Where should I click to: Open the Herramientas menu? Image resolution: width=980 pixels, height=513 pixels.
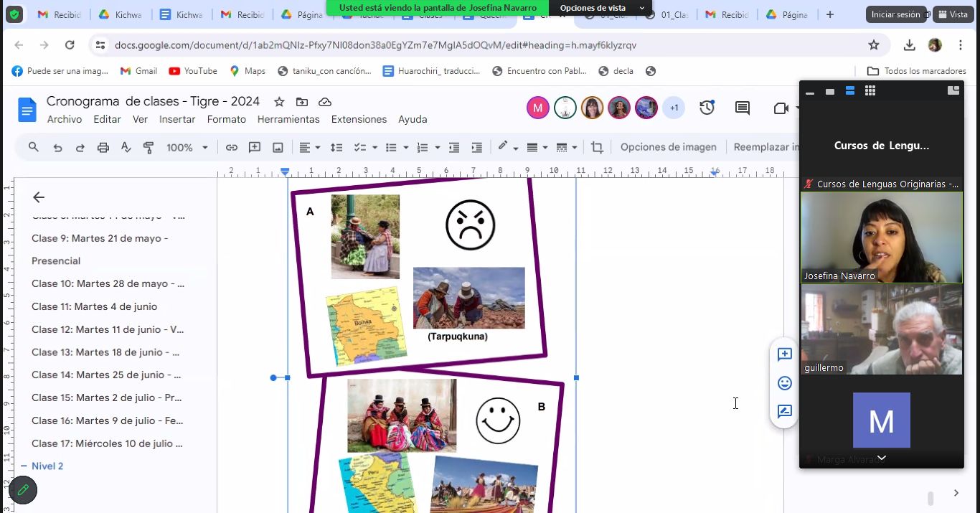tap(288, 119)
